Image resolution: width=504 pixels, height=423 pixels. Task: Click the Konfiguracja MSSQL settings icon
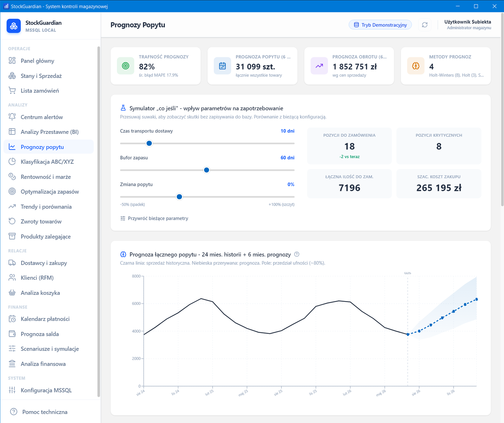[12, 390]
